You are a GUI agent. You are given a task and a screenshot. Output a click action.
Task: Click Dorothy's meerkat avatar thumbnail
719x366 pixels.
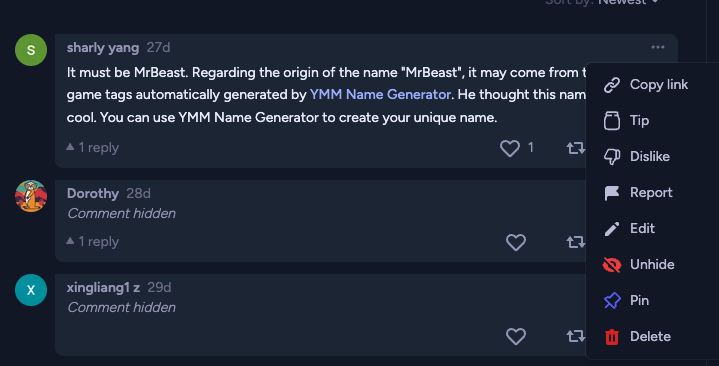pos(31,196)
